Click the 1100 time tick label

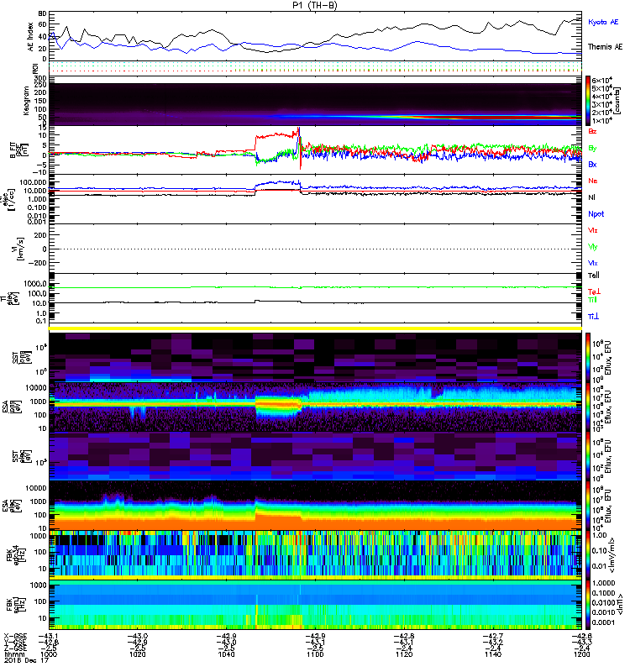[315, 654]
